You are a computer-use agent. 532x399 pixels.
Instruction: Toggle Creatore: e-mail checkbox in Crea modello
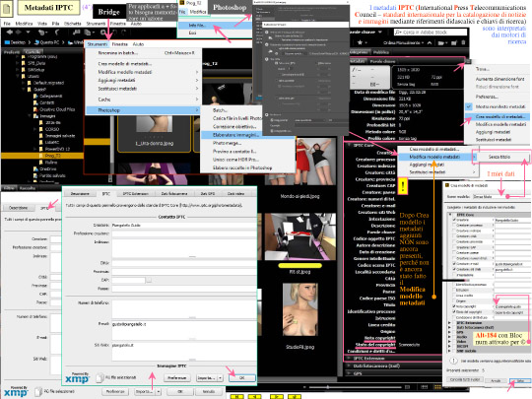(x=454, y=264)
